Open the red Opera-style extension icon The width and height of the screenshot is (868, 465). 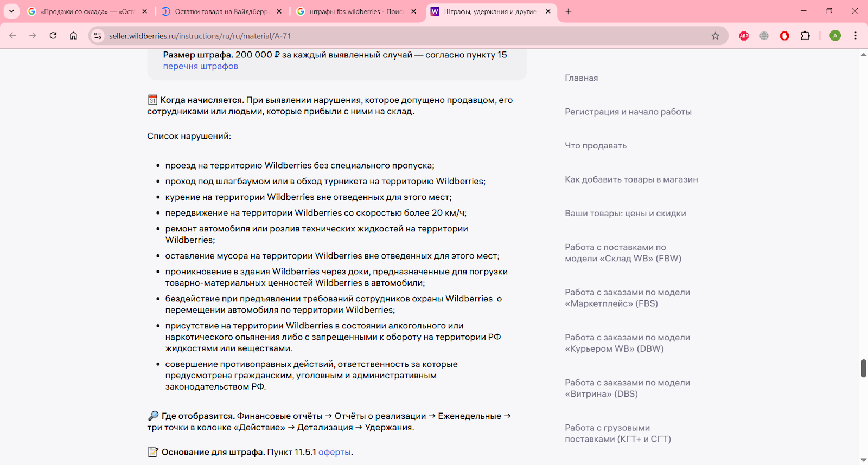pyautogui.click(x=784, y=36)
